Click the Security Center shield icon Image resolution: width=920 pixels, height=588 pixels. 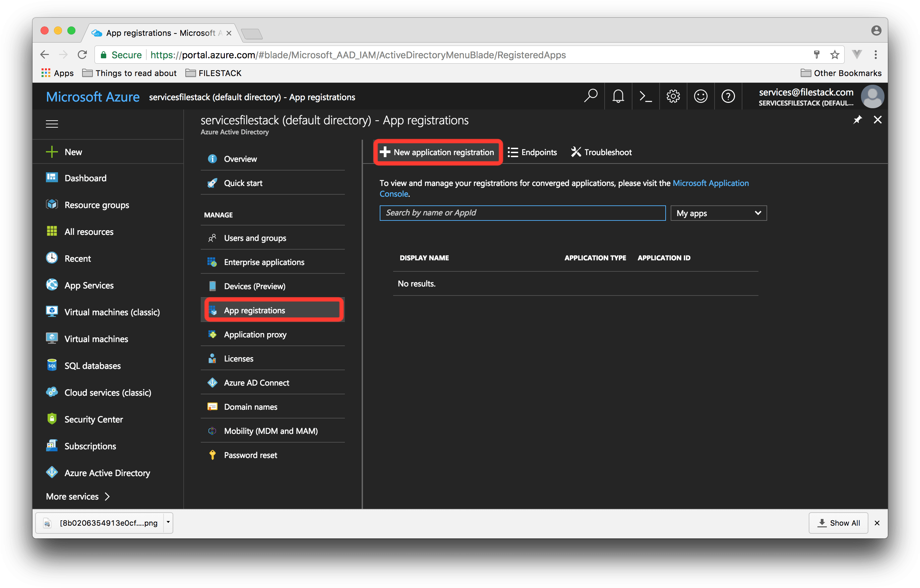point(52,419)
